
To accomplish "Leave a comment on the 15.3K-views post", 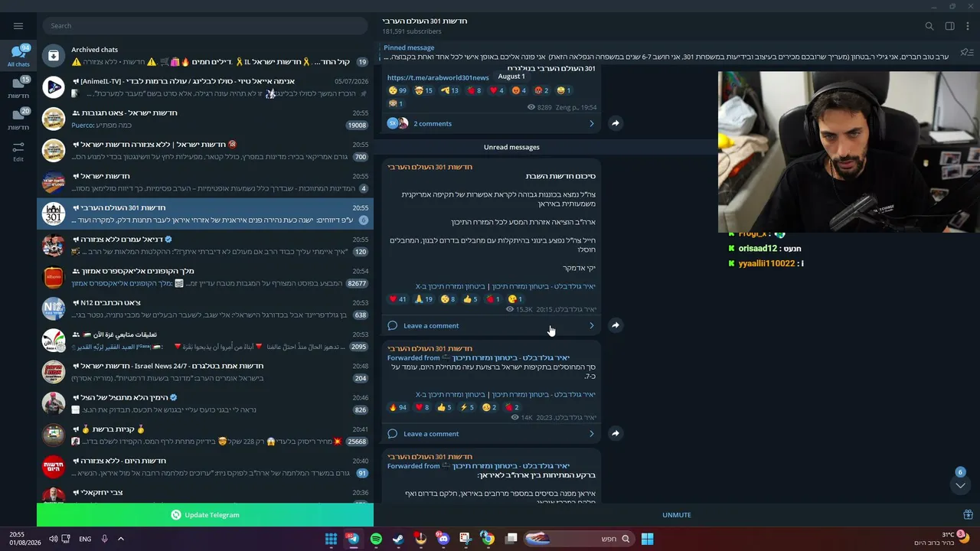I will point(431,325).
